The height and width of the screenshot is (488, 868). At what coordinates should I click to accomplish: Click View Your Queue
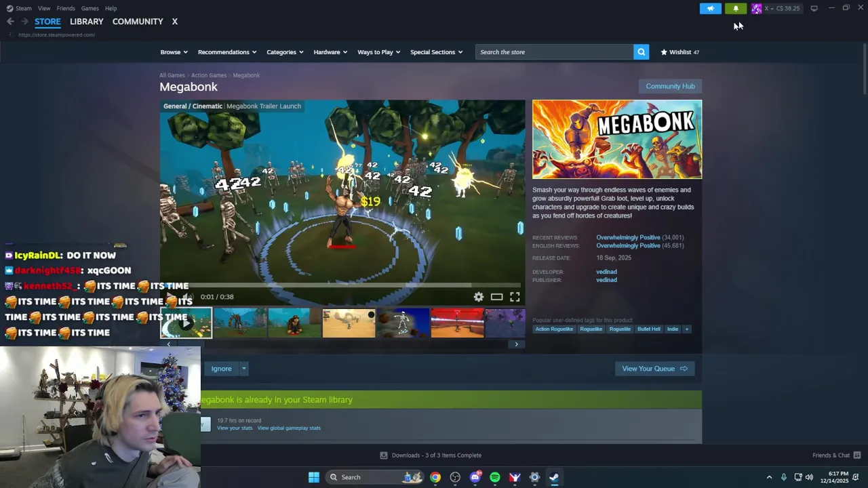click(654, 369)
